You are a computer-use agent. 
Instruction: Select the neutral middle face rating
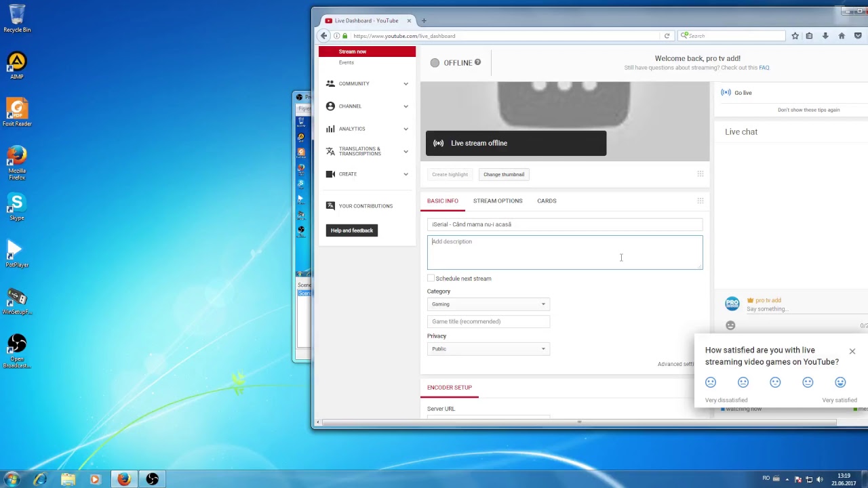point(775,382)
